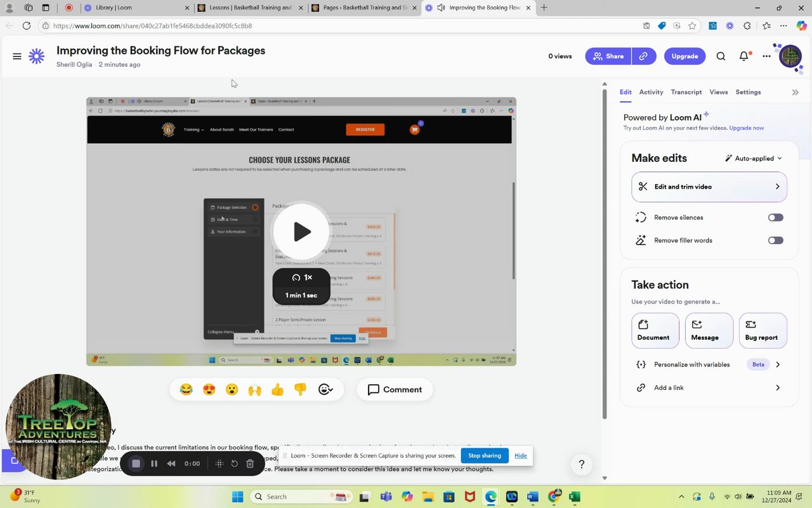Open Edit and trim video
The width and height of the screenshot is (812, 508).
coord(709,187)
